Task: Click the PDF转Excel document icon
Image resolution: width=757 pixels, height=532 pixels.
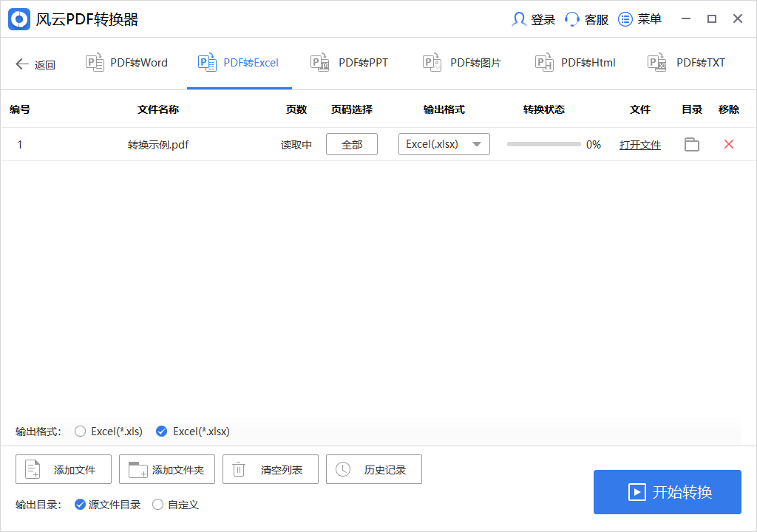Action: pyautogui.click(x=207, y=62)
